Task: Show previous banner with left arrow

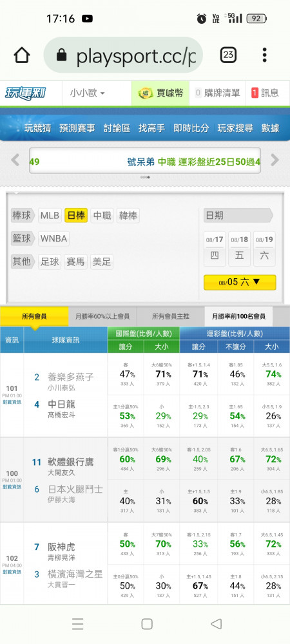Action: (x=15, y=160)
